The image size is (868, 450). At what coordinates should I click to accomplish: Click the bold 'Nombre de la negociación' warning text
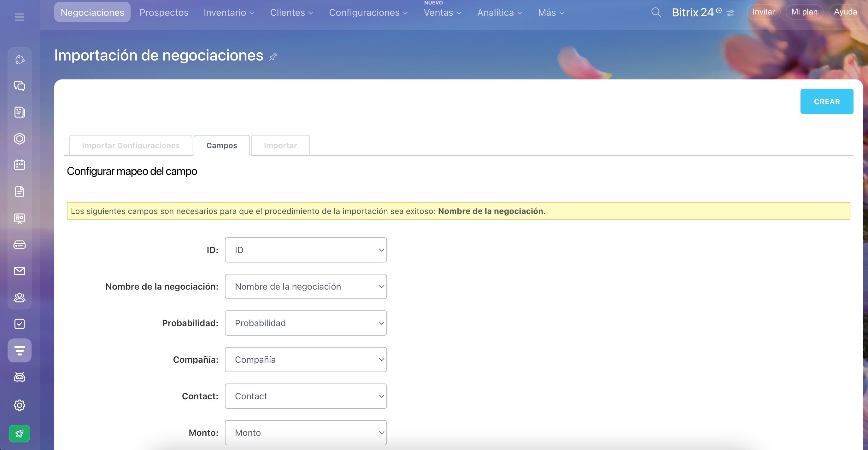(490, 211)
